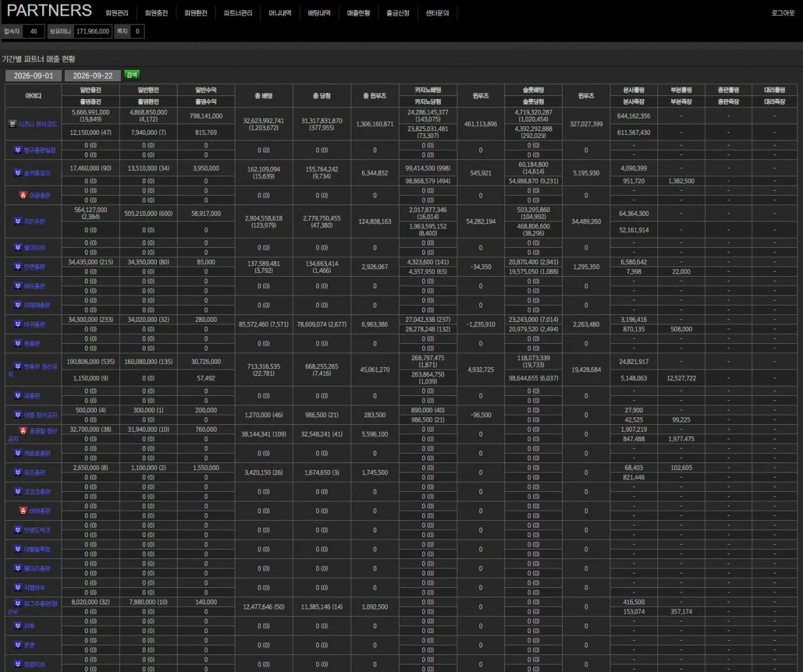Click the 아이디 column header
This screenshot has height=672, width=803.
click(x=33, y=95)
